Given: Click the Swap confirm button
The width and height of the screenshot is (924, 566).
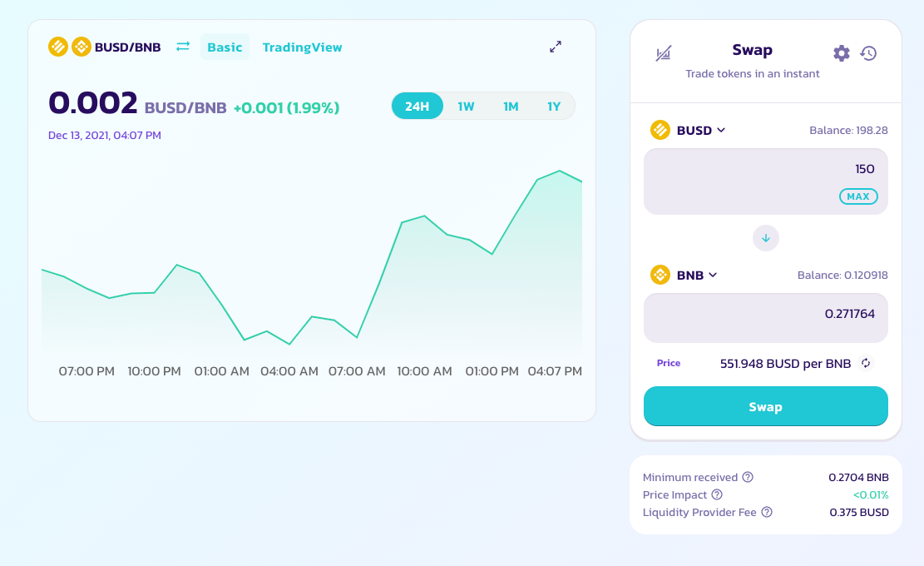Looking at the screenshot, I should pos(765,406).
